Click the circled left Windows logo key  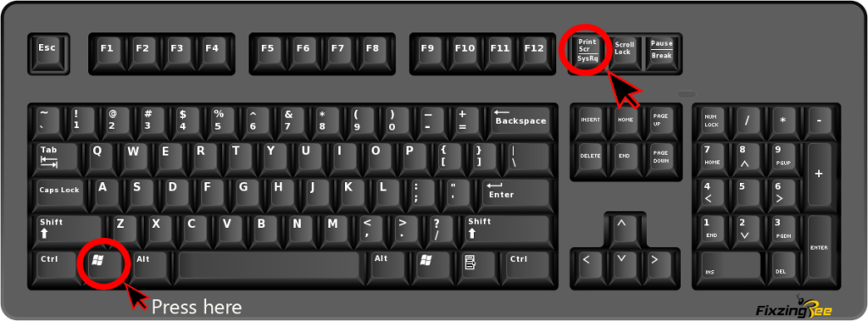tap(102, 264)
